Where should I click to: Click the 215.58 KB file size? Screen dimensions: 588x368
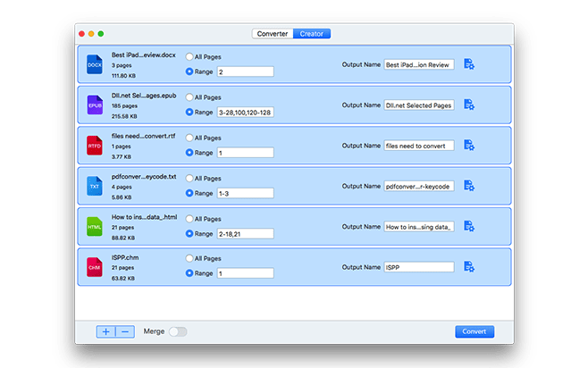coord(124,116)
